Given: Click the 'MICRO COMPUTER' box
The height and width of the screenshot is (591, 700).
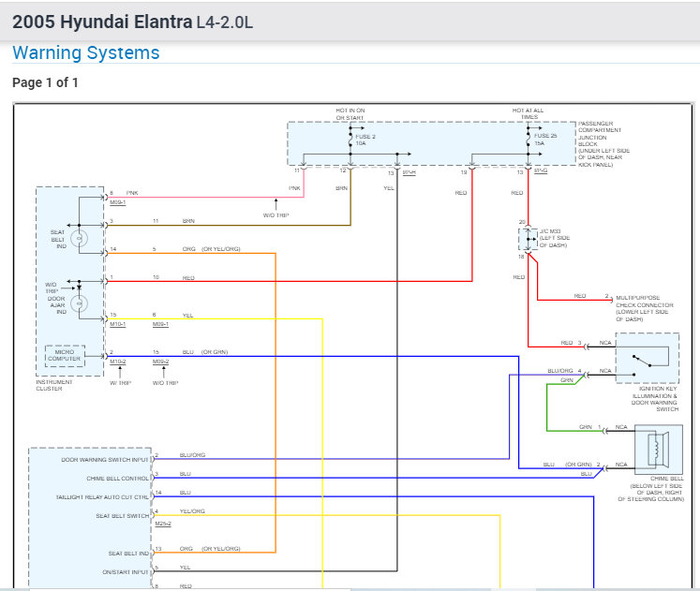Looking at the screenshot, I should (65, 356).
